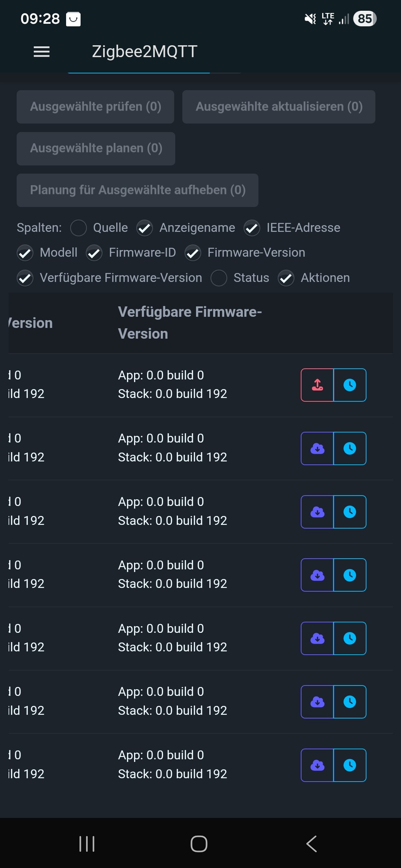Click the cloud download icon in last row
The image size is (401, 868).
click(317, 765)
